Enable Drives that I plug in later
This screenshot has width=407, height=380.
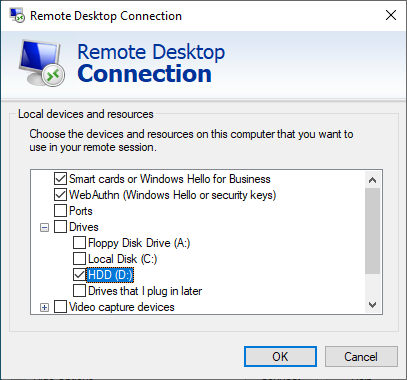point(79,291)
